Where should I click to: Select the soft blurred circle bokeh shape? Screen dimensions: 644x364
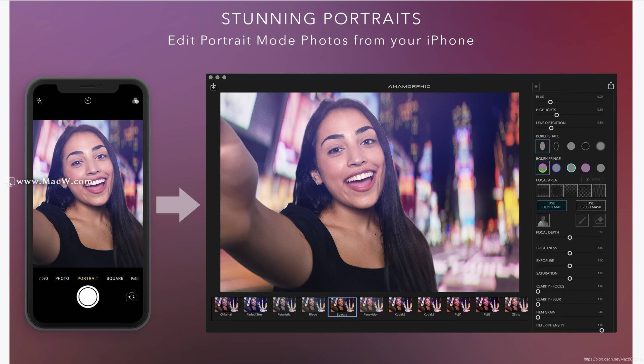coord(600,146)
